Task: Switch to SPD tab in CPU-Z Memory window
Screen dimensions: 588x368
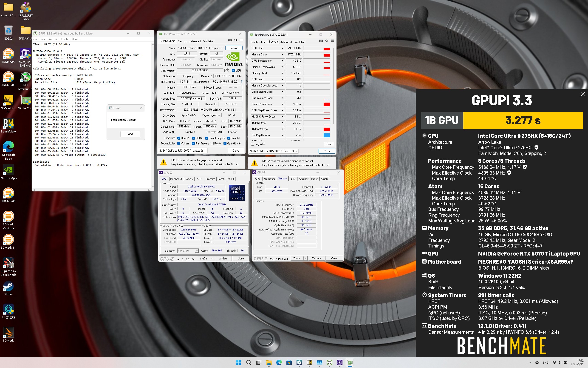Action: click(x=293, y=179)
